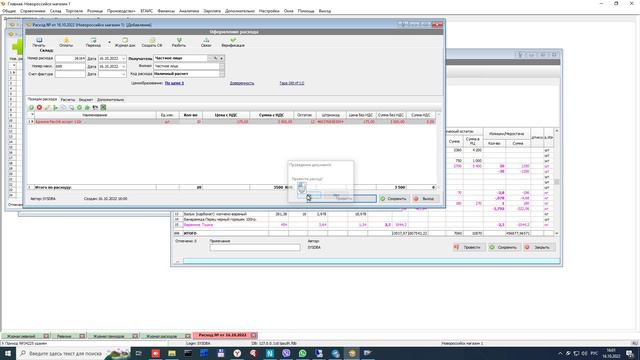This screenshot has height=360, width=640.
Task: Click the По цене 1 pricing link
Action: coord(174,83)
